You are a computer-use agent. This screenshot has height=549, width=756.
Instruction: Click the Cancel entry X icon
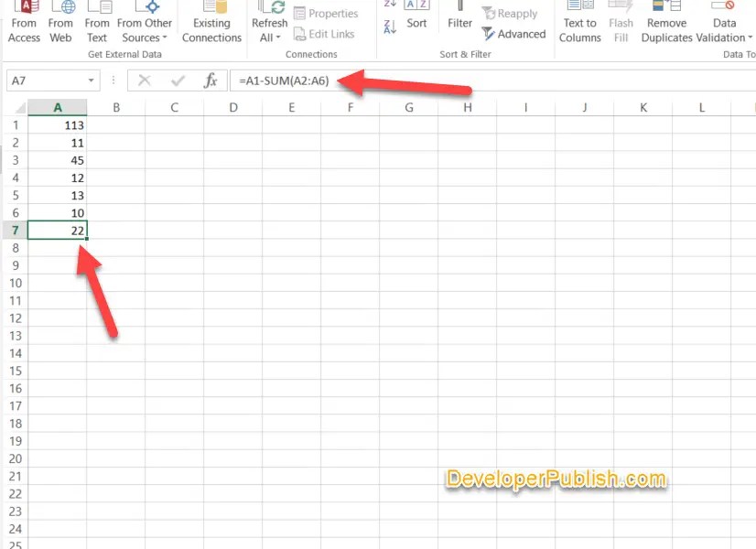tap(145, 81)
